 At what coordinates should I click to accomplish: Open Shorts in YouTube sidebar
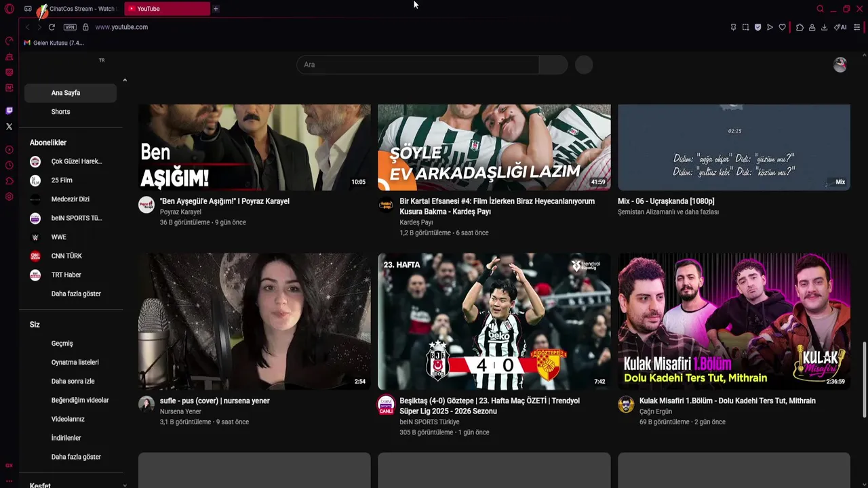(x=71, y=112)
